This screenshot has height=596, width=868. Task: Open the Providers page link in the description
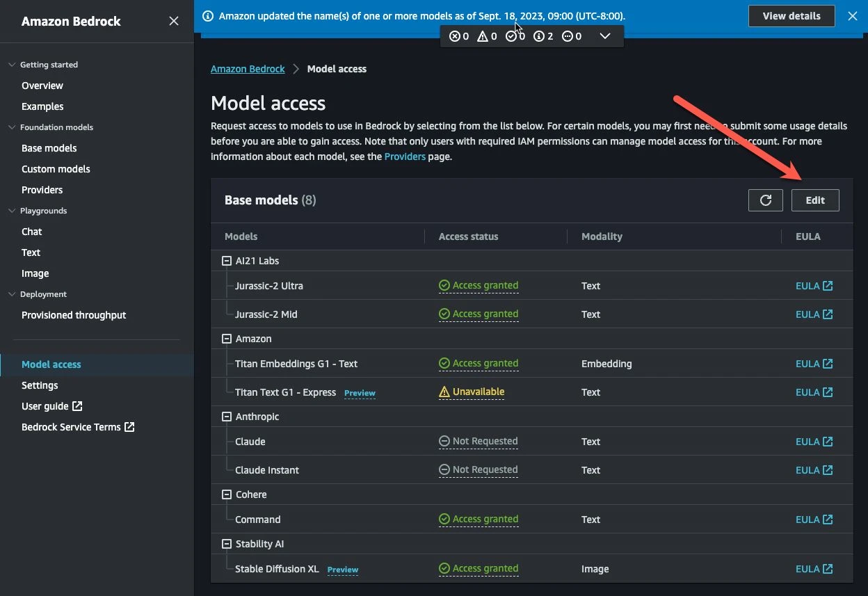pyautogui.click(x=404, y=156)
